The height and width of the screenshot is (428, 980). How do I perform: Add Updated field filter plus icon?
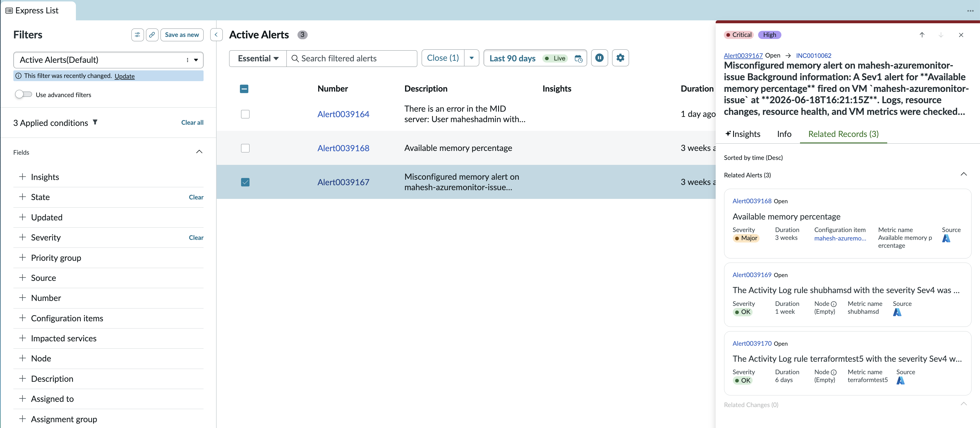[22, 217]
